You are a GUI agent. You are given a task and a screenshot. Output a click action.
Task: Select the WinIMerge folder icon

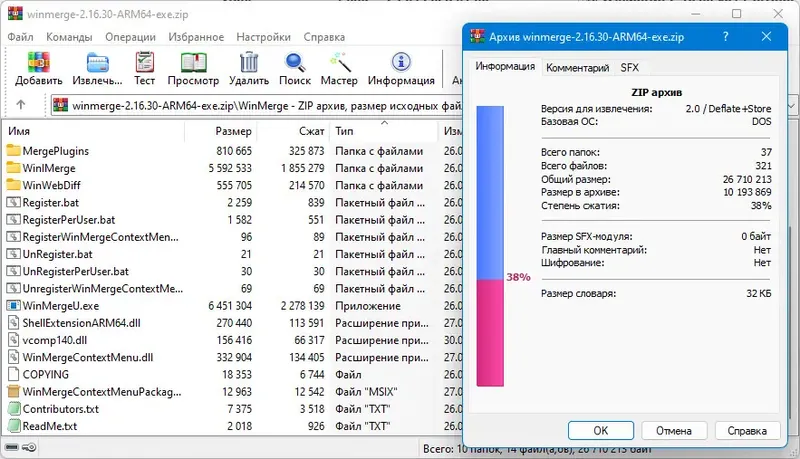pos(13,168)
